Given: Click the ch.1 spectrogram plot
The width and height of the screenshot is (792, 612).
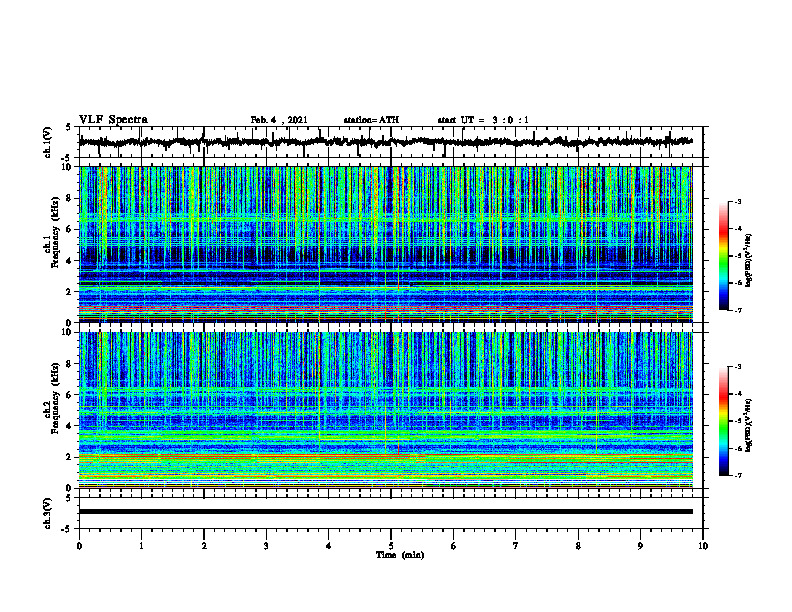Looking at the screenshot, I should pos(386,244).
